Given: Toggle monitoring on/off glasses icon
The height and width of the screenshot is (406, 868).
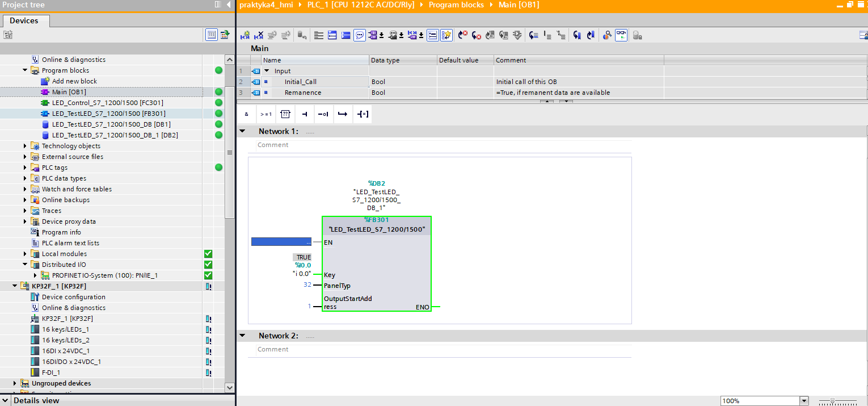Looking at the screenshot, I should click(621, 35).
